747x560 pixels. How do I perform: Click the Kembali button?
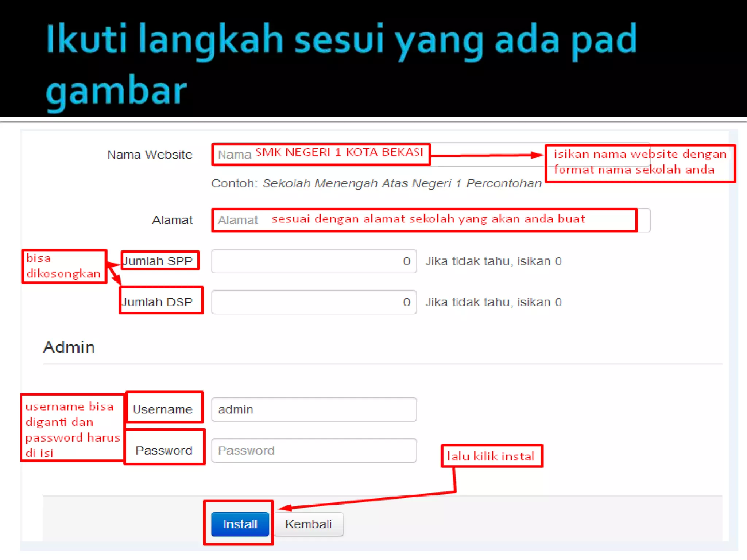pyautogui.click(x=309, y=524)
